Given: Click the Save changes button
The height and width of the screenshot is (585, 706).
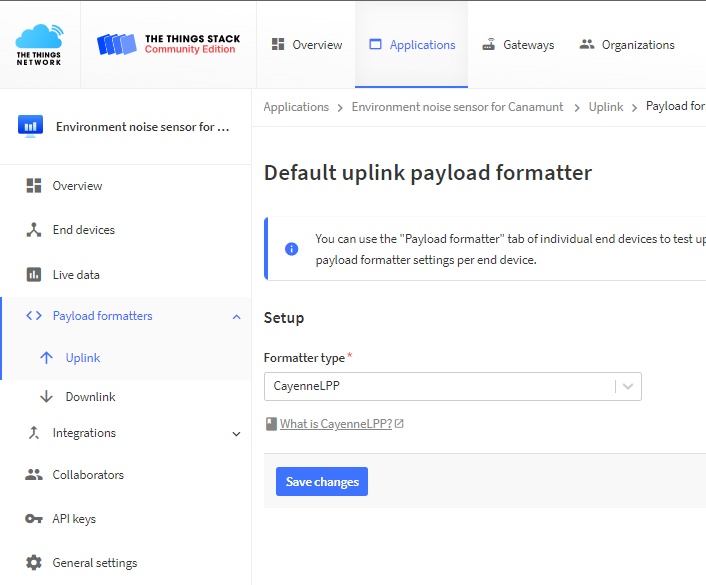Looking at the screenshot, I should pyautogui.click(x=322, y=481).
